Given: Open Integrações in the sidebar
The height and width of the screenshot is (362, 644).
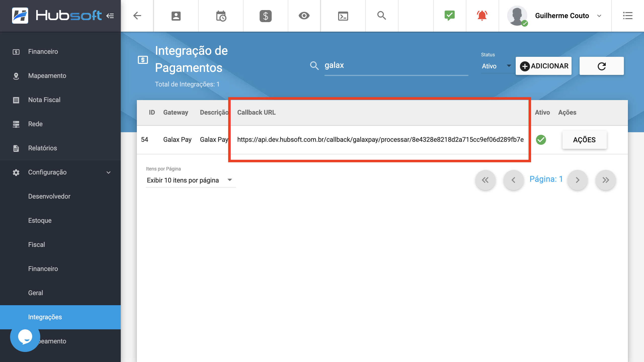Looking at the screenshot, I should point(45,317).
